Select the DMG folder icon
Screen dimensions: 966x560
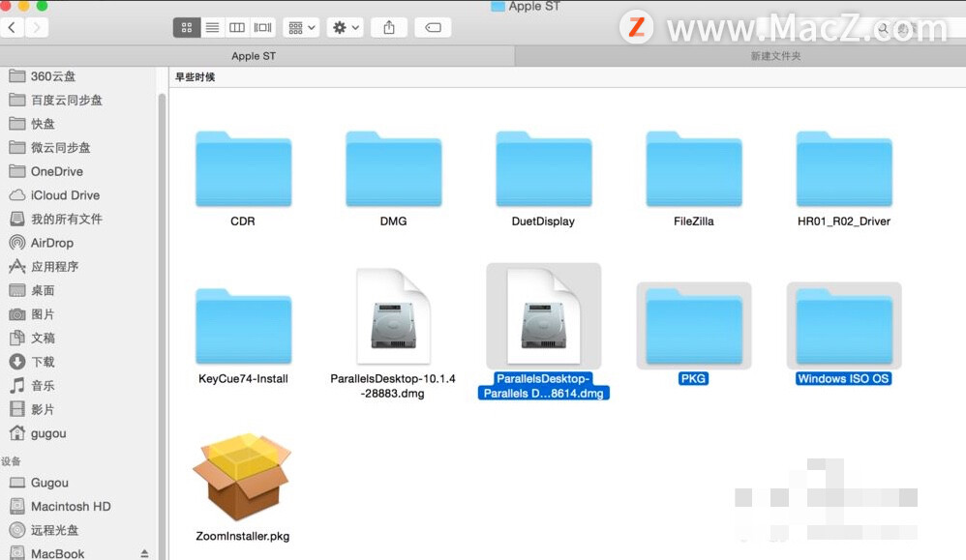tap(394, 169)
